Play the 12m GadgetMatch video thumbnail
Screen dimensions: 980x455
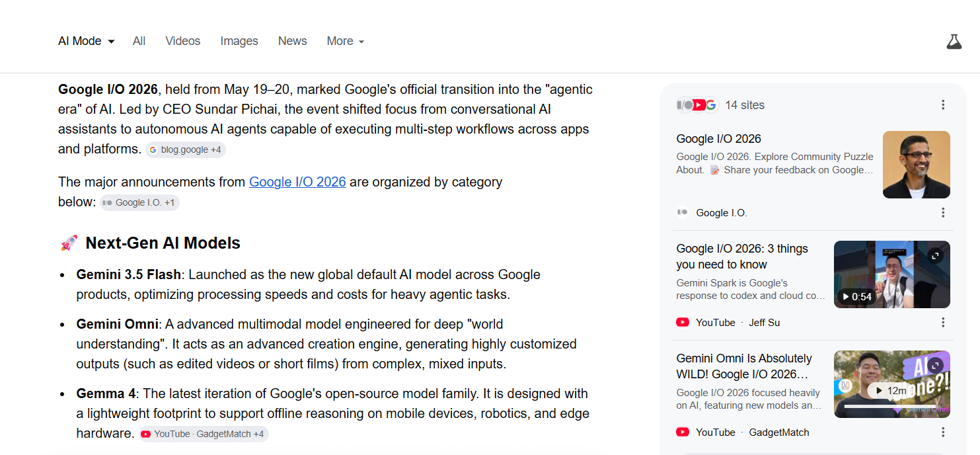click(x=892, y=384)
